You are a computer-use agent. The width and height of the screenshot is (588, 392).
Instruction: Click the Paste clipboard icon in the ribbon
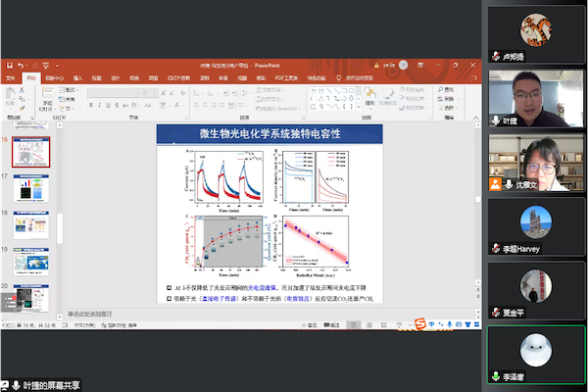[x=10, y=96]
